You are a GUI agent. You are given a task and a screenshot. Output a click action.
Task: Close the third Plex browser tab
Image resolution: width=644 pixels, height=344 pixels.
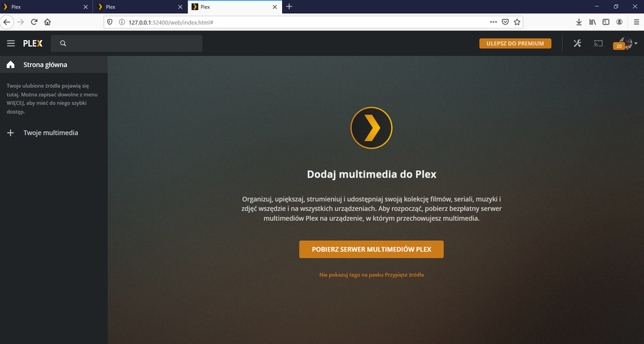pos(274,7)
